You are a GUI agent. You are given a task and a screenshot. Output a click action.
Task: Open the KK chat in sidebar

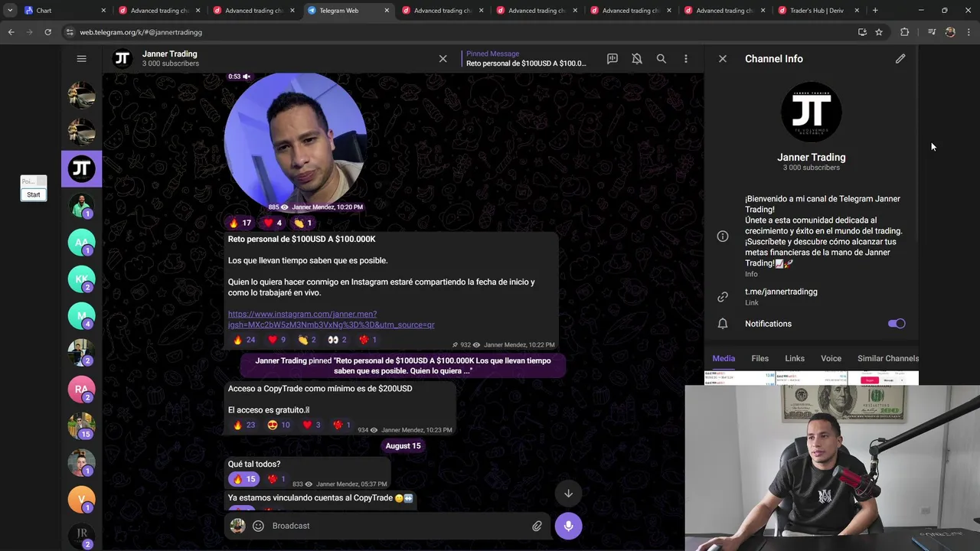(81, 279)
